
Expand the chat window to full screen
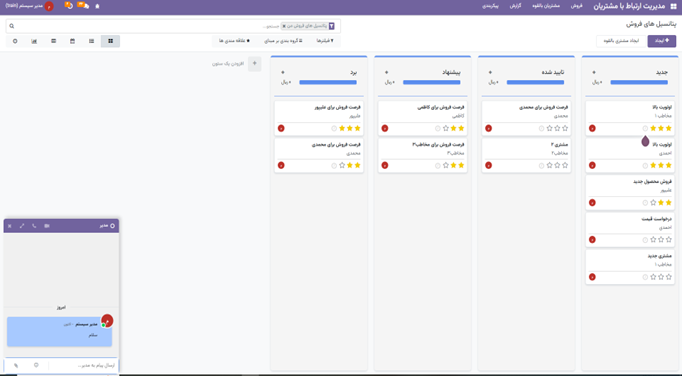point(22,226)
